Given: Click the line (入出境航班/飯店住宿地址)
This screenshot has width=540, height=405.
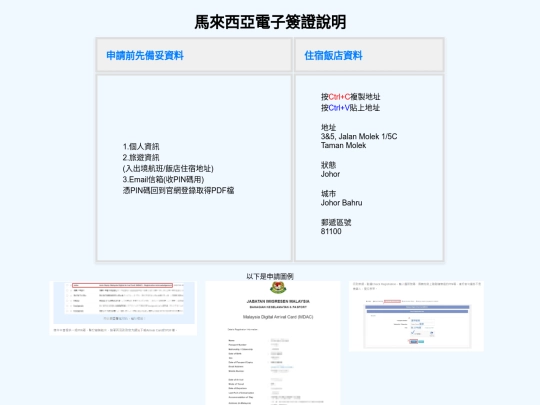Looking at the screenshot, I should click(168, 168).
